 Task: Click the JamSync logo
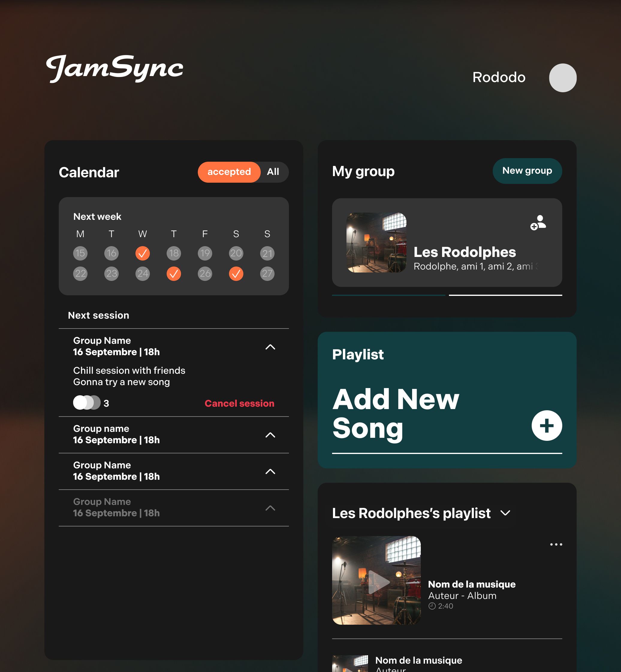coord(114,68)
